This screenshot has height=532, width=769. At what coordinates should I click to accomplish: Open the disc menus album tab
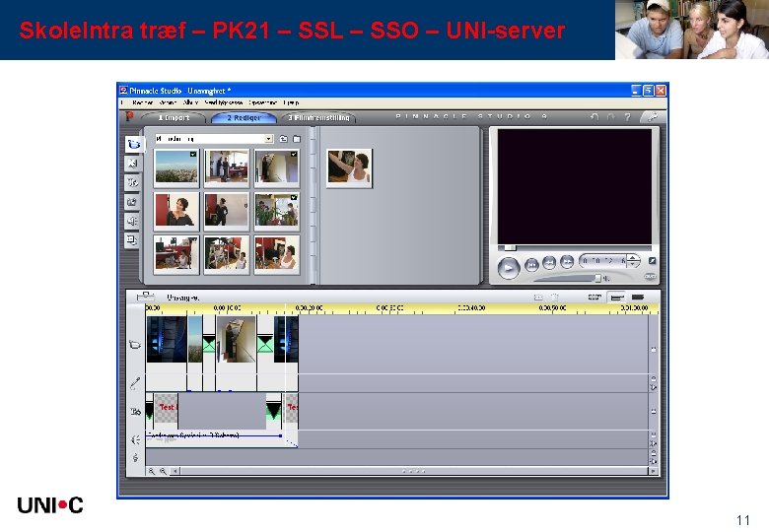(132, 240)
